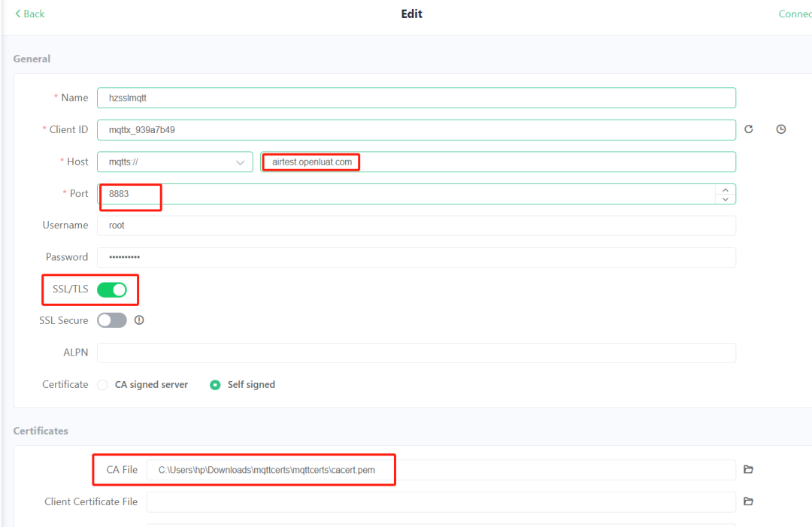
Task: Select the Self signed certificate option
Action: pyautogui.click(x=242, y=385)
